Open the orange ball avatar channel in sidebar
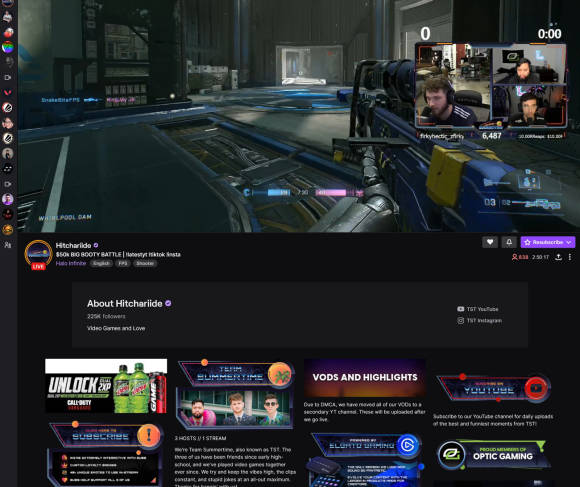This screenshot has width=580, height=487. [8, 229]
